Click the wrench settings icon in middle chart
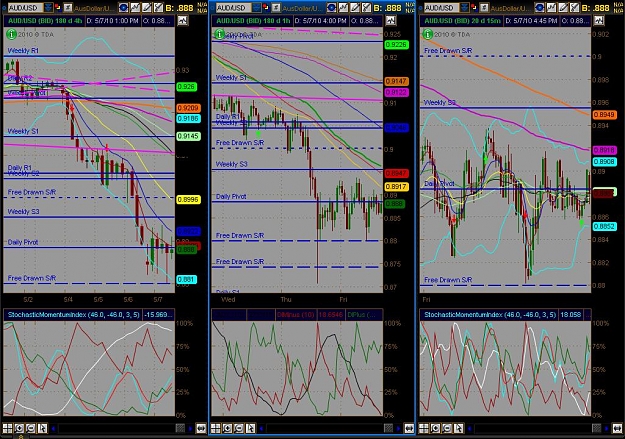The height and width of the screenshot is (439, 625). coord(366,8)
